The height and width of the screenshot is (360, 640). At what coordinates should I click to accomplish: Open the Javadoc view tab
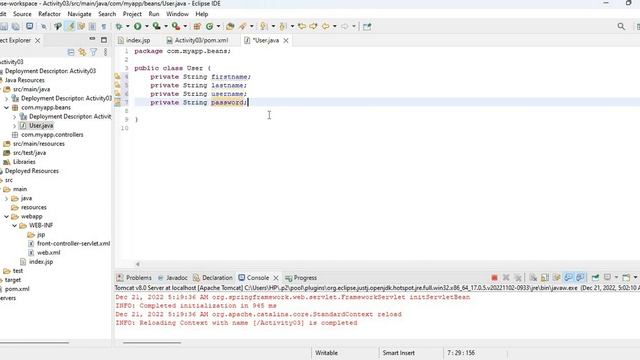point(173,278)
